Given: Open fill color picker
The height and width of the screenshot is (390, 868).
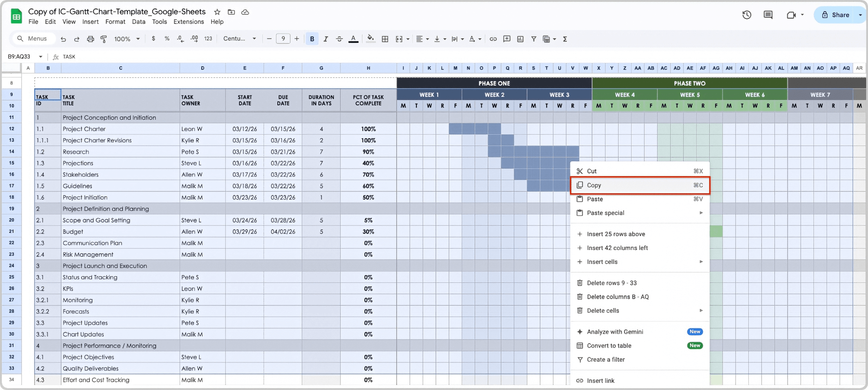Looking at the screenshot, I should click(x=371, y=39).
